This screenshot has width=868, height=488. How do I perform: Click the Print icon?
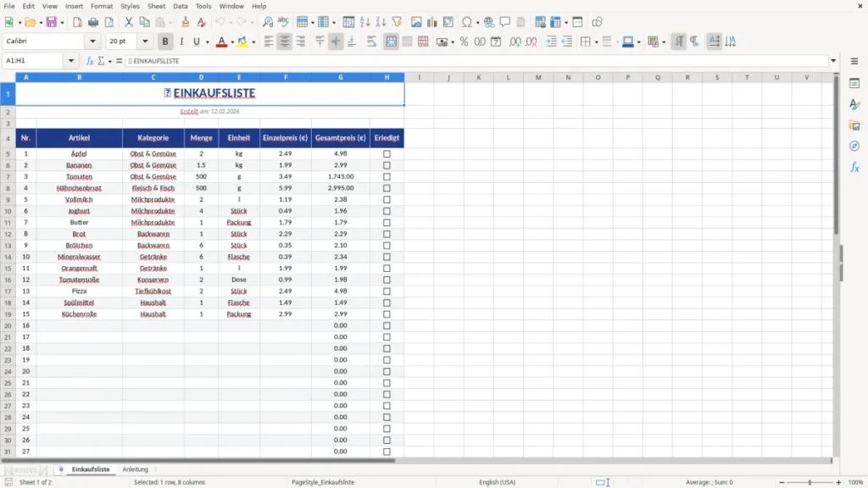pos(93,22)
